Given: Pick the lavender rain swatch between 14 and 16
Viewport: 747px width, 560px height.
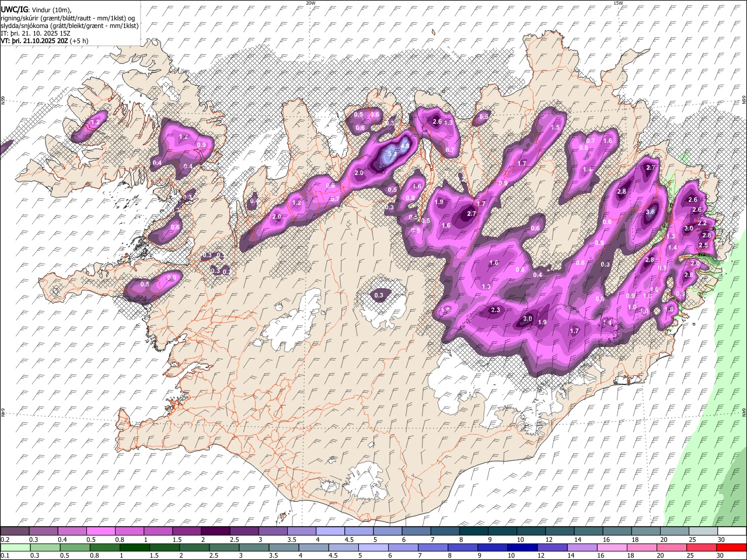Looking at the screenshot, I should click(582, 547).
